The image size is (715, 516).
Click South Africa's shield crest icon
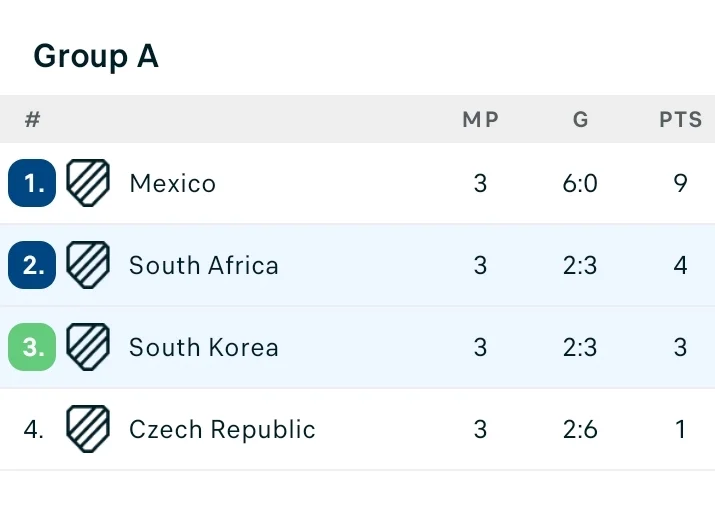click(x=88, y=265)
